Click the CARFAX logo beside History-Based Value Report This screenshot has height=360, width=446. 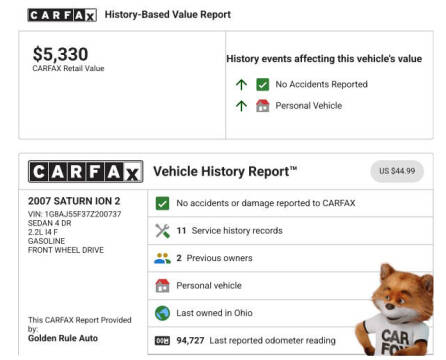tap(62, 15)
